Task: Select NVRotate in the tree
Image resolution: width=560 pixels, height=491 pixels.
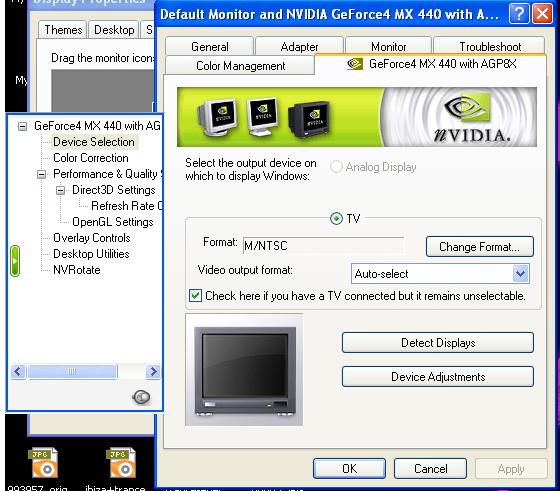Action: 77,270
